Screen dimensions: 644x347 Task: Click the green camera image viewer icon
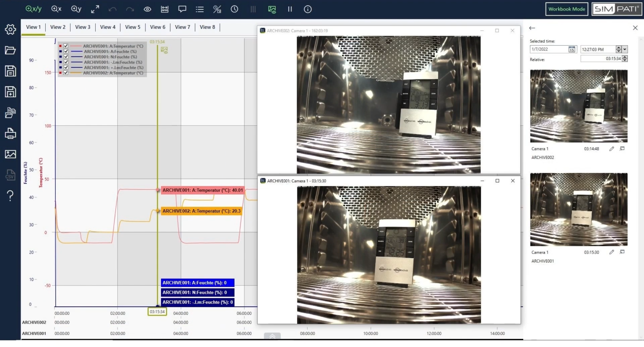click(271, 9)
